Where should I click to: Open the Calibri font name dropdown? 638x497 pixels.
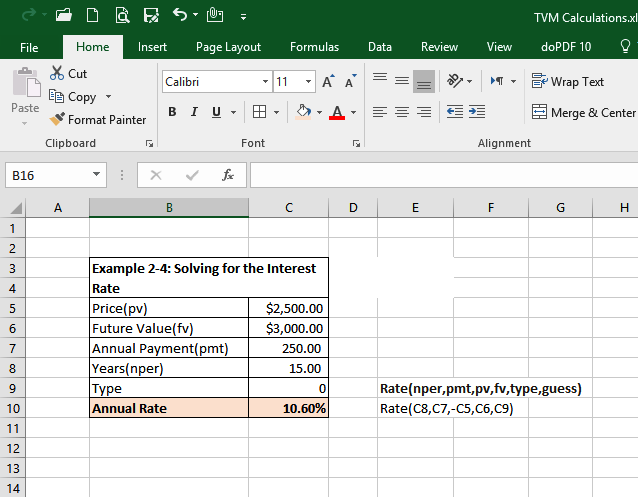point(265,81)
